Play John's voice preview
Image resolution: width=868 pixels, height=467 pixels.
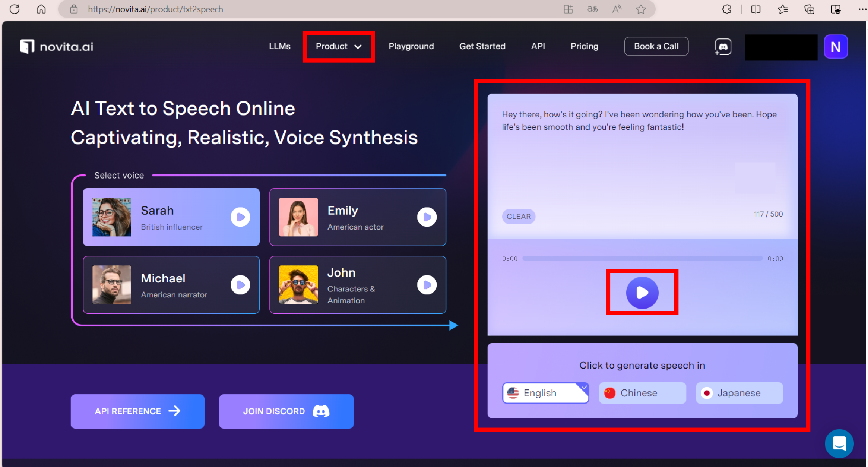click(x=427, y=285)
